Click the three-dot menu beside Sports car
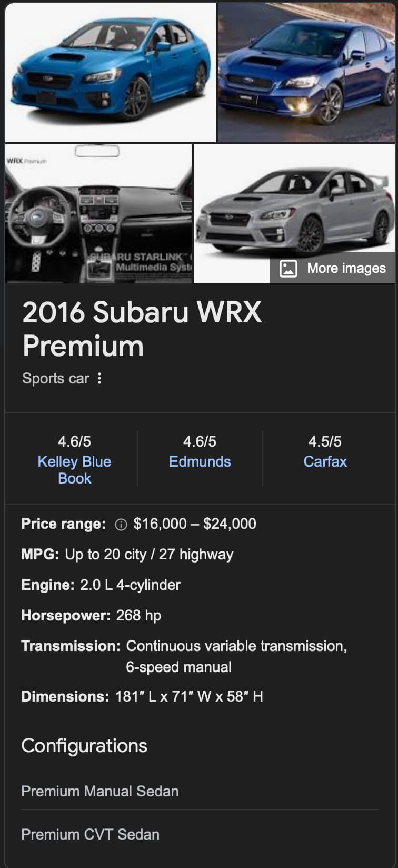398x868 pixels. pyautogui.click(x=100, y=378)
